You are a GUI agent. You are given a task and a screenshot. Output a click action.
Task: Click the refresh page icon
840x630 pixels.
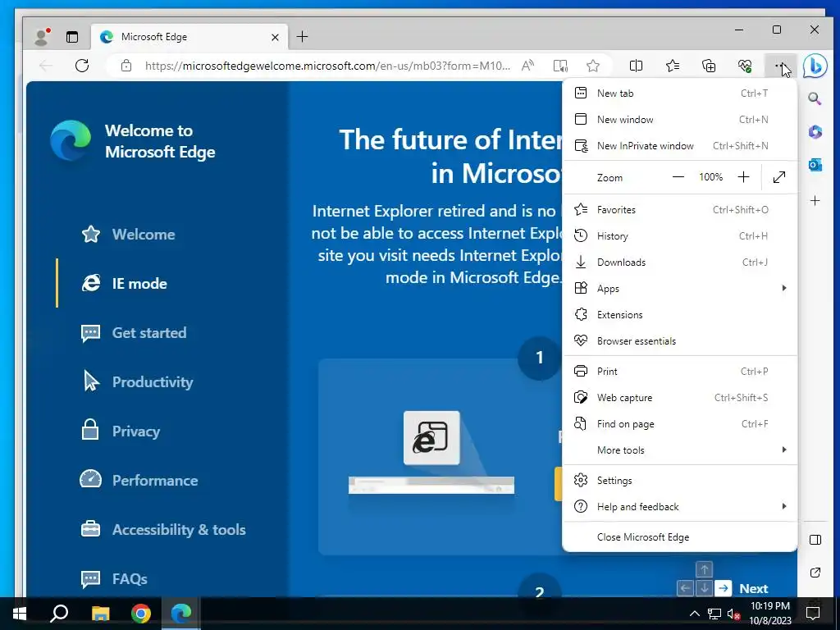[82, 66]
